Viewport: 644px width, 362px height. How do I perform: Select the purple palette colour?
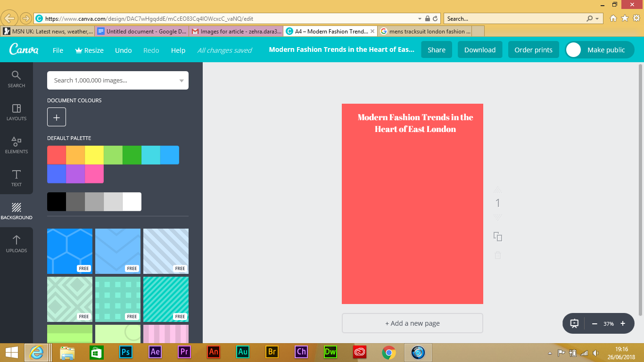pyautogui.click(x=75, y=174)
